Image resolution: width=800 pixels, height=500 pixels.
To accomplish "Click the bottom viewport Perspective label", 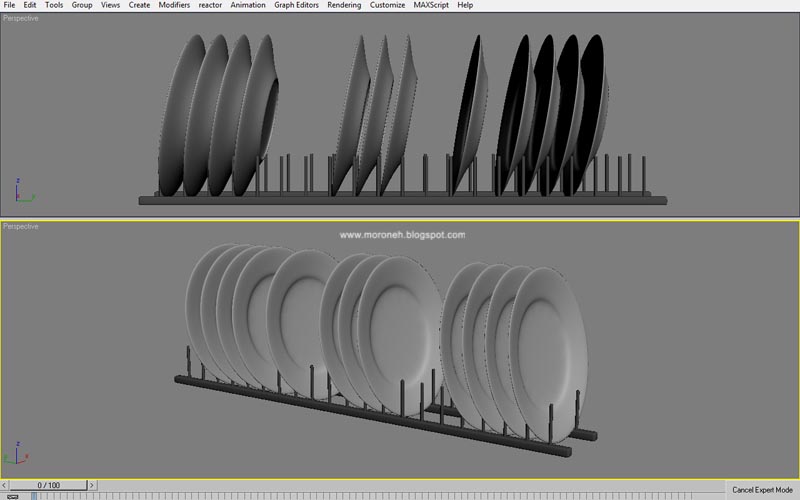I will (20, 227).
